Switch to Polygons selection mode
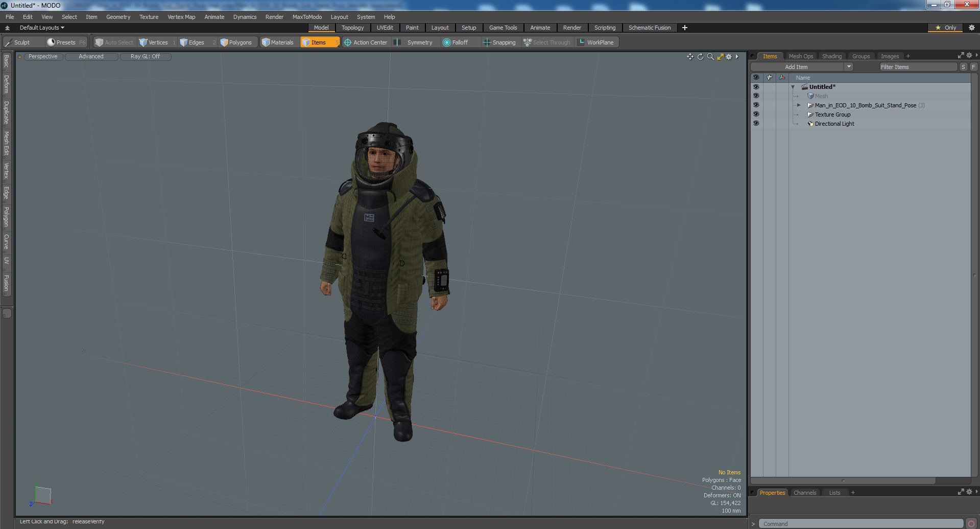This screenshot has width=980, height=529. click(x=236, y=42)
